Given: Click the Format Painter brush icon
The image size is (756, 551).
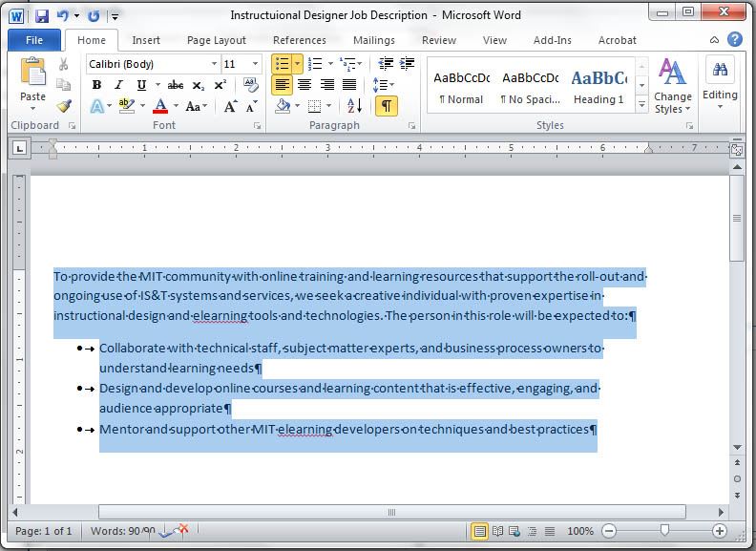Looking at the screenshot, I should click(64, 106).
